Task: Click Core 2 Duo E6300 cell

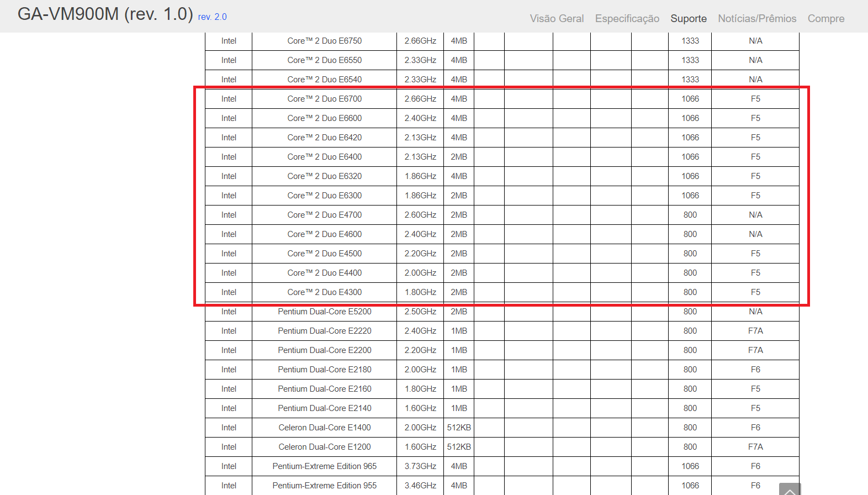Action: [325, 196]
